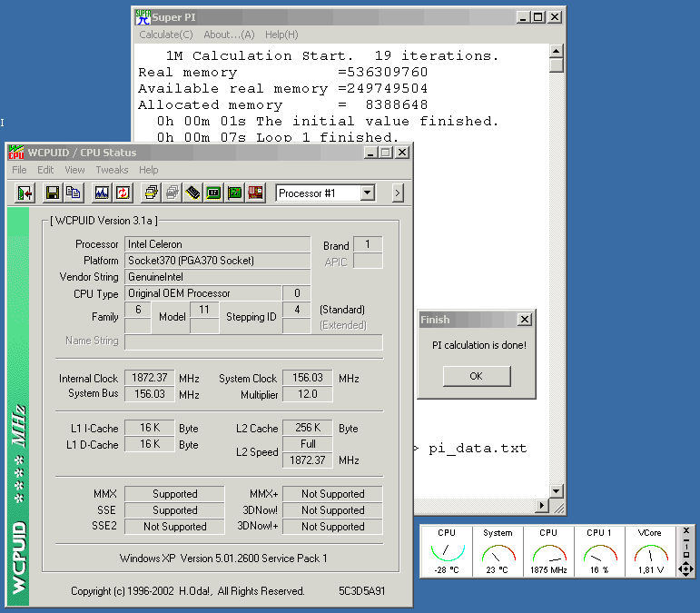
Task: Open the Calculate(C) menu in Super PI
Action: point(165,35)
